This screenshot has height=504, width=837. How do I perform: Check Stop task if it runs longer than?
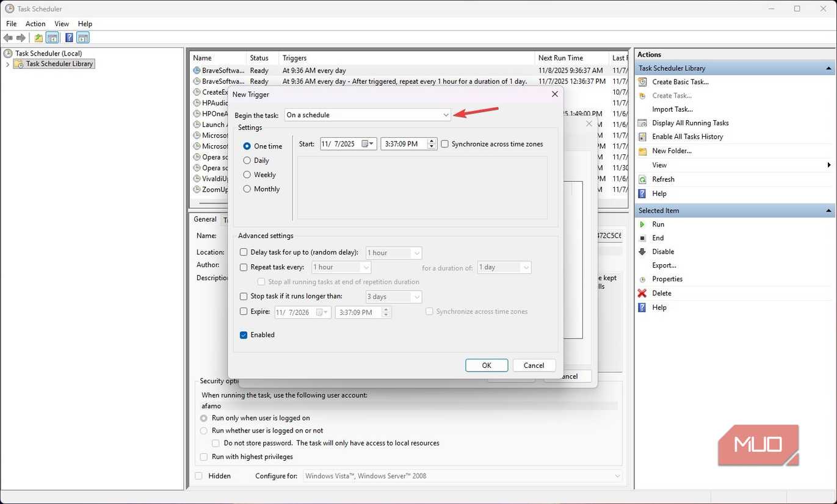coord(244,297)
